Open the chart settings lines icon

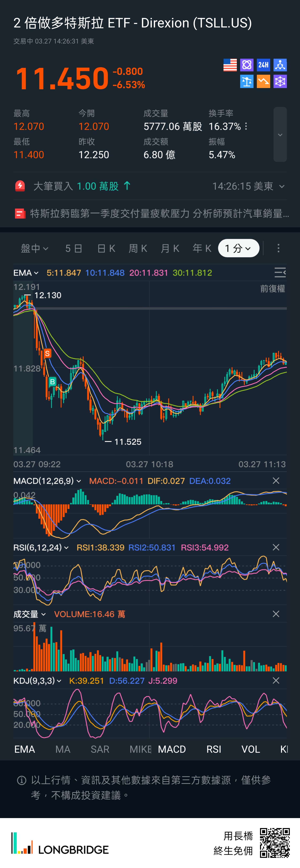tap(280, 272)
